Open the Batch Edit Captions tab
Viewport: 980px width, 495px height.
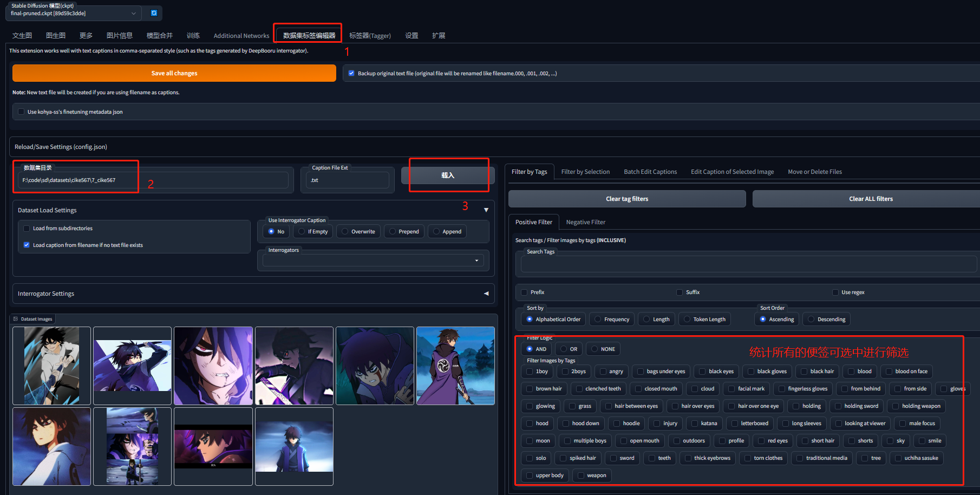click(650, 172)
